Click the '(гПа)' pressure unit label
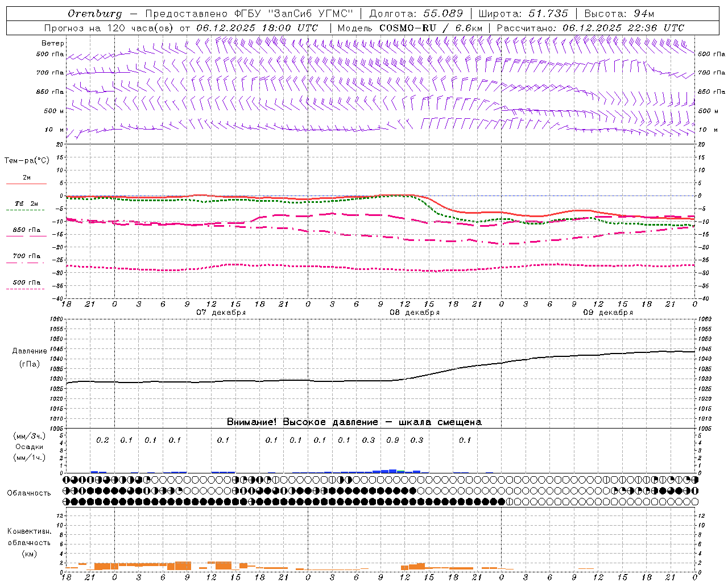The width and height of the screenshot is (728, 582). (30, 364)
